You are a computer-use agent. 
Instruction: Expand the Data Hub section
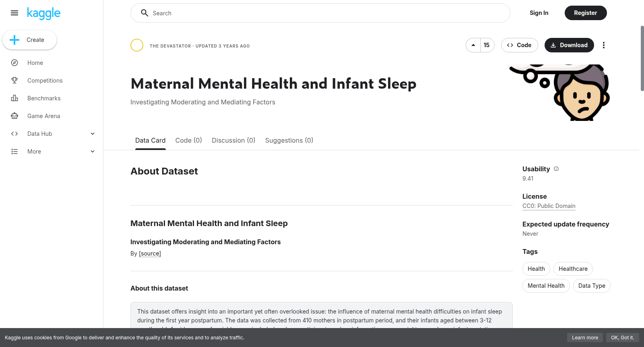point(93,134)
